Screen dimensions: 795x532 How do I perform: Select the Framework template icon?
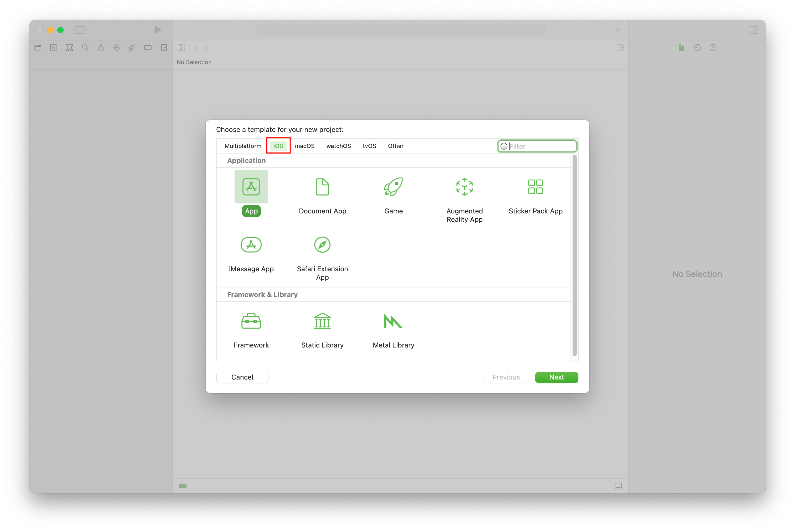coord(251,321)
